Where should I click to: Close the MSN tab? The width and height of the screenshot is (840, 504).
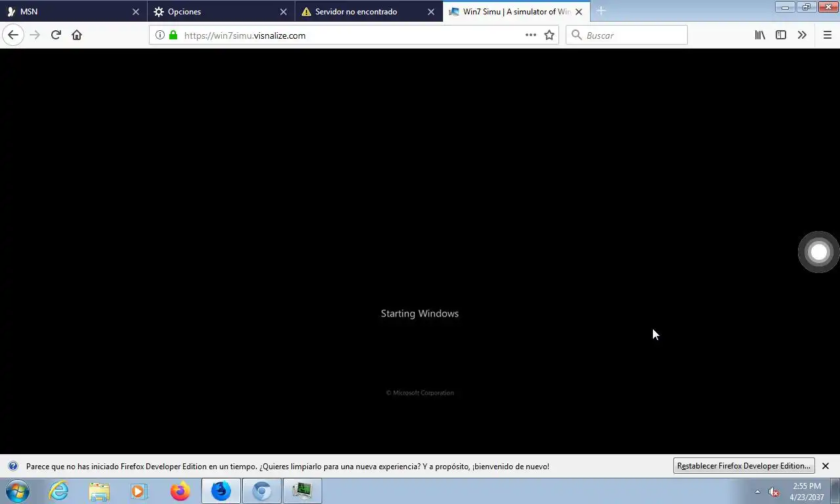(136, 12)
